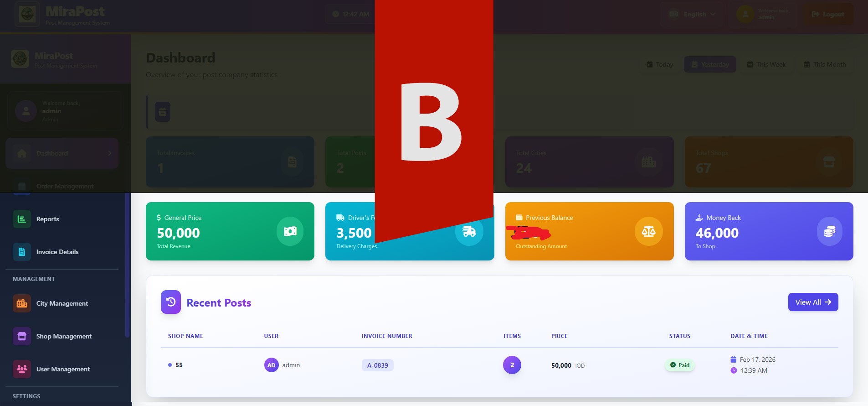The width and height of the screenshot is (868, 406).
Task: Click the INVOICE NUMBER column header
Action: (387, 336)
